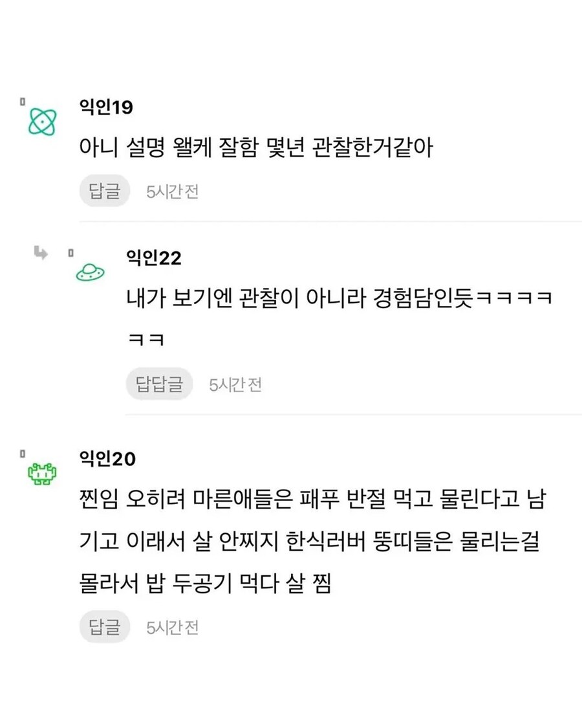582x728 pixels.
Task: Click the 5시간전 timestamp next to 답답글
Action: (235, 385)
